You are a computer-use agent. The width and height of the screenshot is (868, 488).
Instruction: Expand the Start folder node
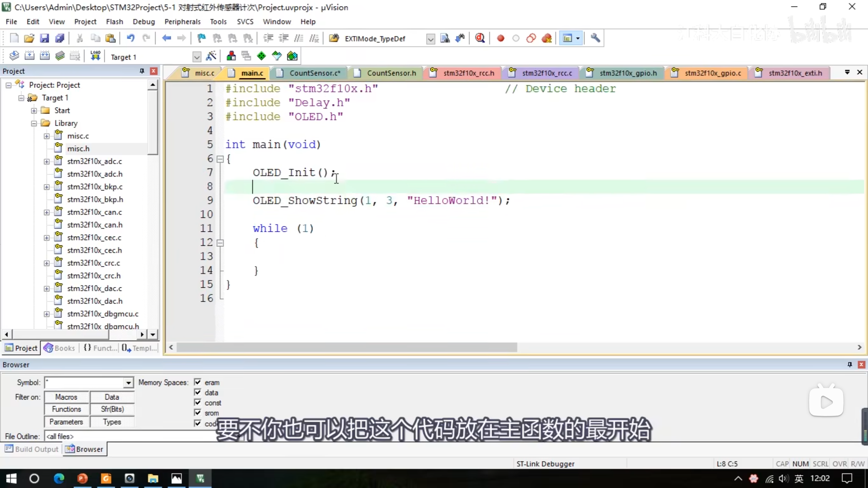click(34, 110)
